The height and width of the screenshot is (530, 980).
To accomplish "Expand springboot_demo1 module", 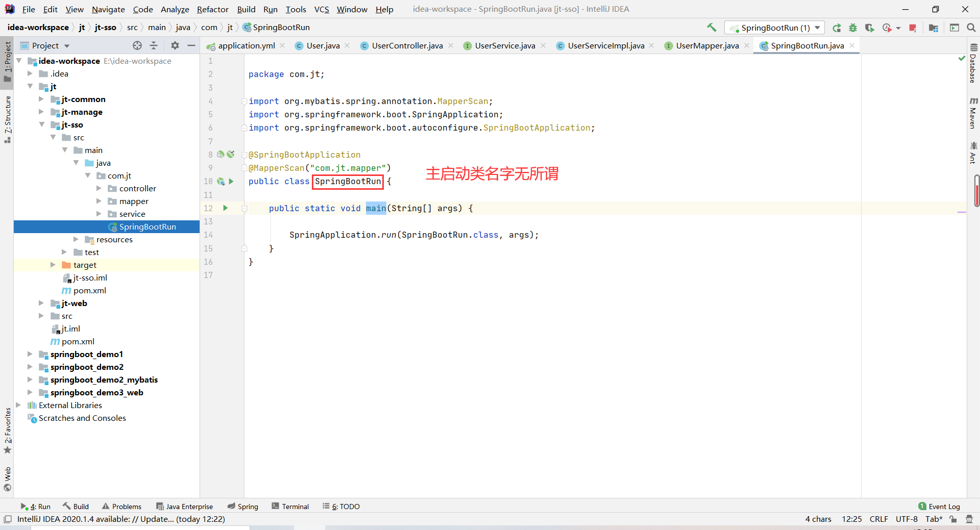I will coord(30,354).
